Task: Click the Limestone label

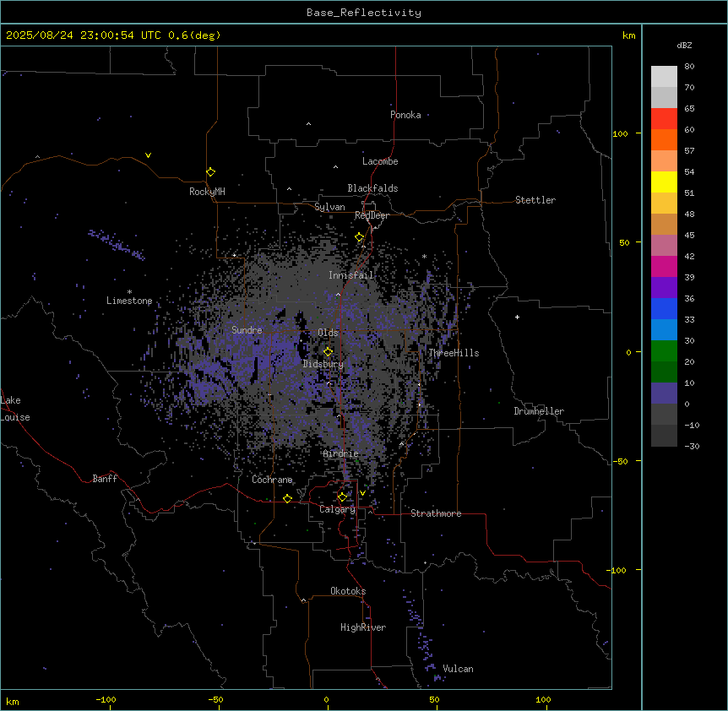Action: pyautogui.click(x=129, y=301)
